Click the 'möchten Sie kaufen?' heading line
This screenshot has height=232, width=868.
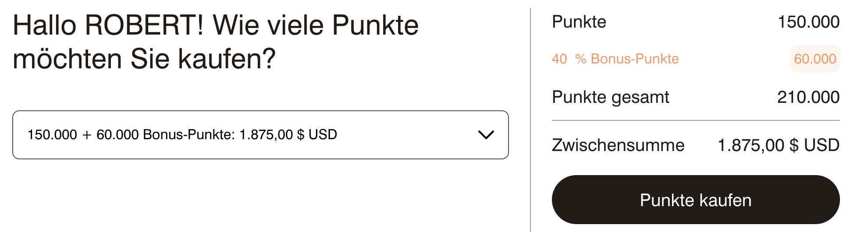tap(144, 59)
